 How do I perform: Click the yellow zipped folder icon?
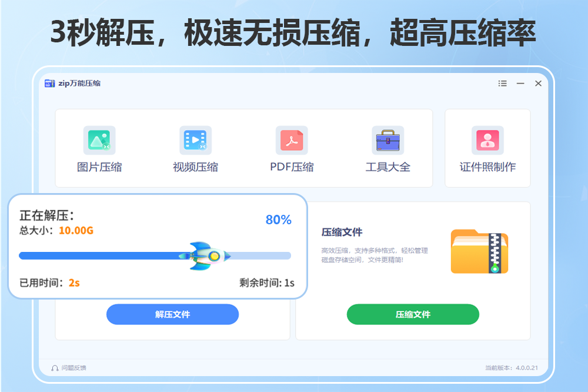(479, 251)
